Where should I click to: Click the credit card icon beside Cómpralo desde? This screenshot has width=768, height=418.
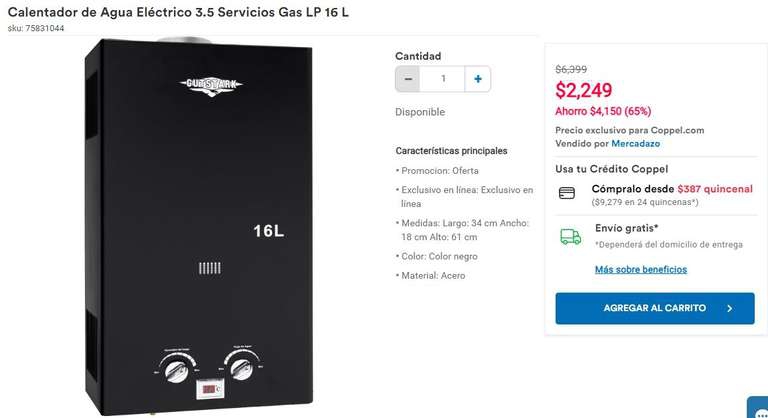click(x=567, y=193)
